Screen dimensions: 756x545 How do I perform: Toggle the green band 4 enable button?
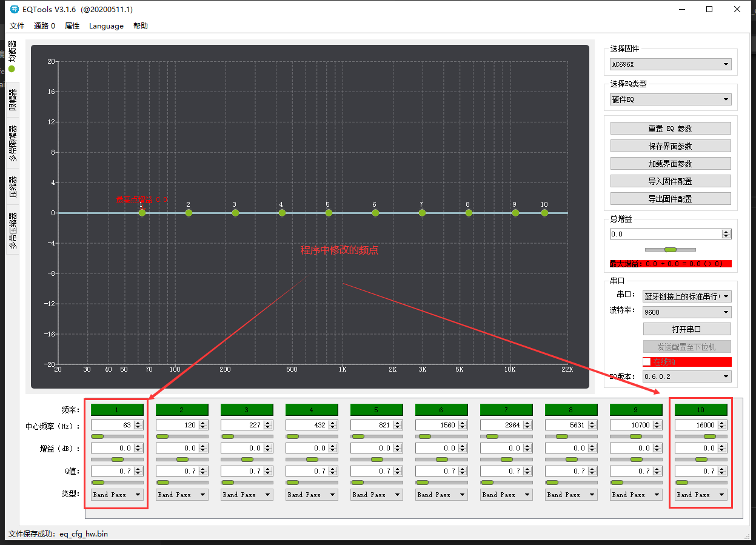(x=312, y=410)
